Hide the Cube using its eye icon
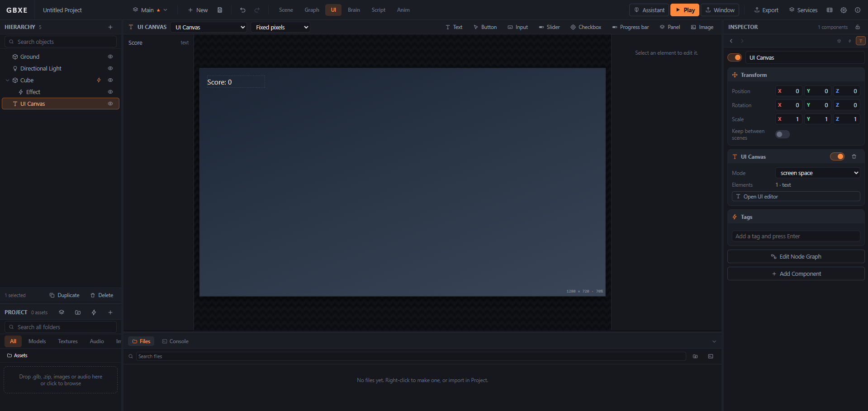 110,80
